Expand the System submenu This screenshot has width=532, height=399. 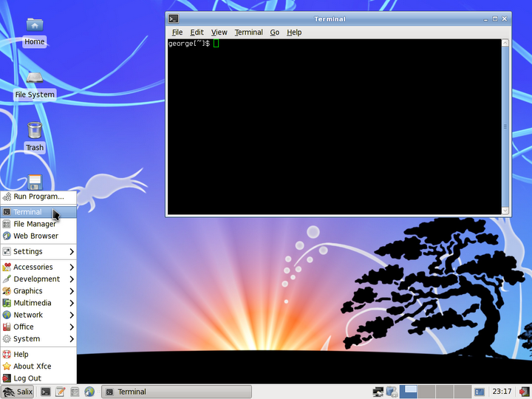38,338
